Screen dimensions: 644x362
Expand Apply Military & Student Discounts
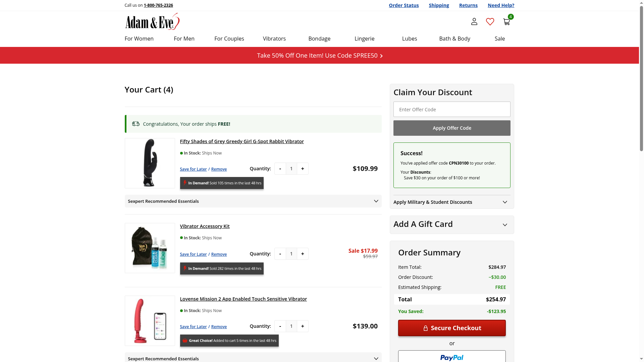[505, 202]
